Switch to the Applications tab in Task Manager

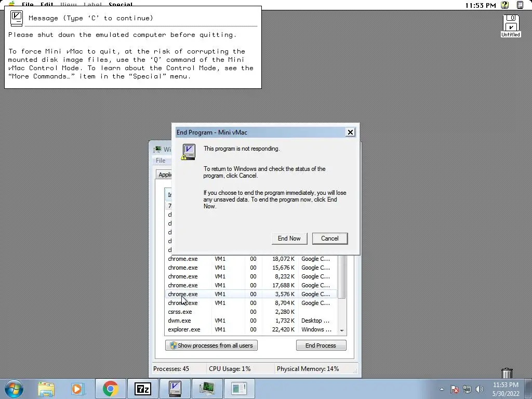pyautogui.click(x=165, y=175)
